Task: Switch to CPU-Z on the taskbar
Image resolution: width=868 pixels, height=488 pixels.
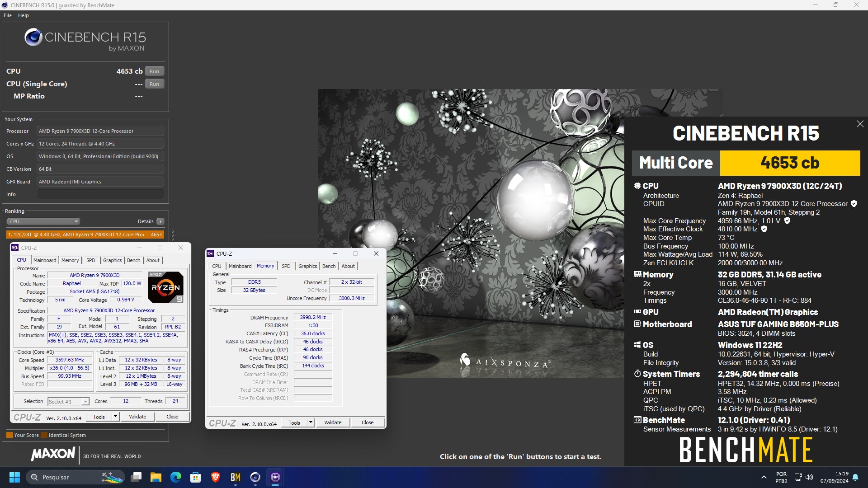Action: pyautogui.click(x=275, y=477)
